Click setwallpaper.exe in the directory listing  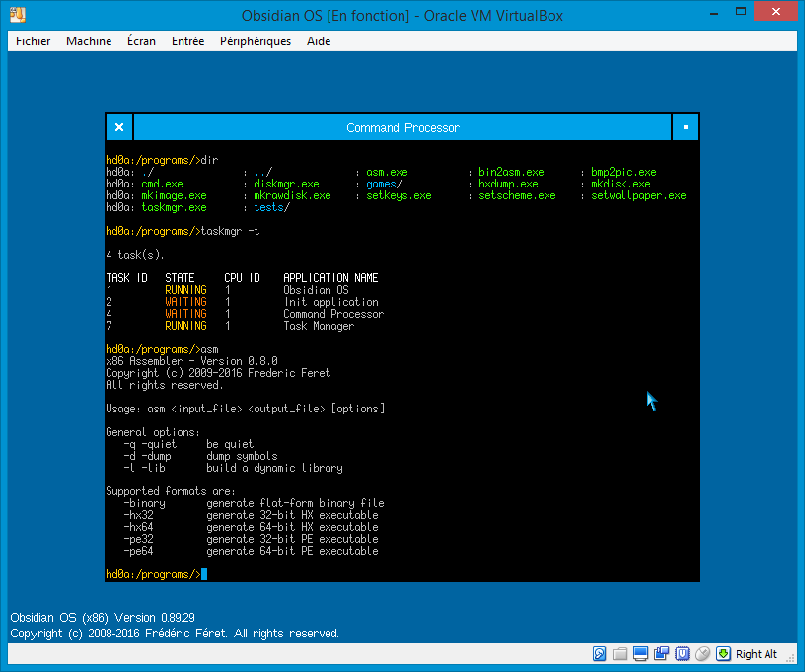638,195
